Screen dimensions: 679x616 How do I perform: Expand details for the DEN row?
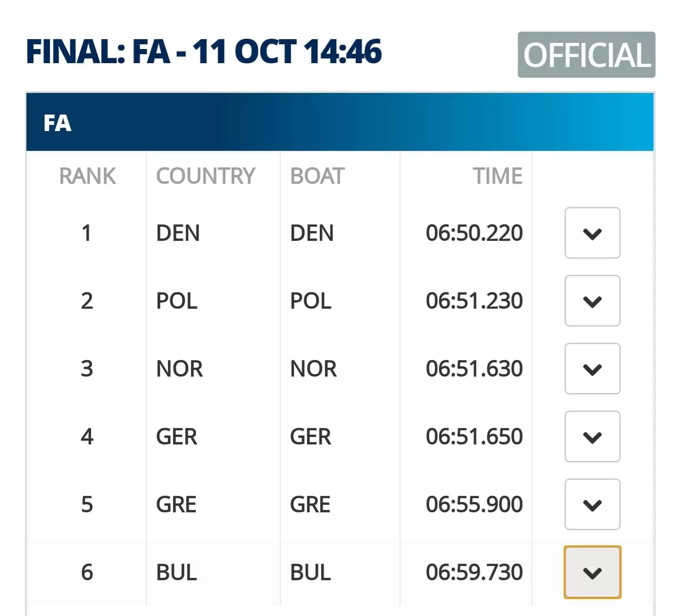coord(592,233)
